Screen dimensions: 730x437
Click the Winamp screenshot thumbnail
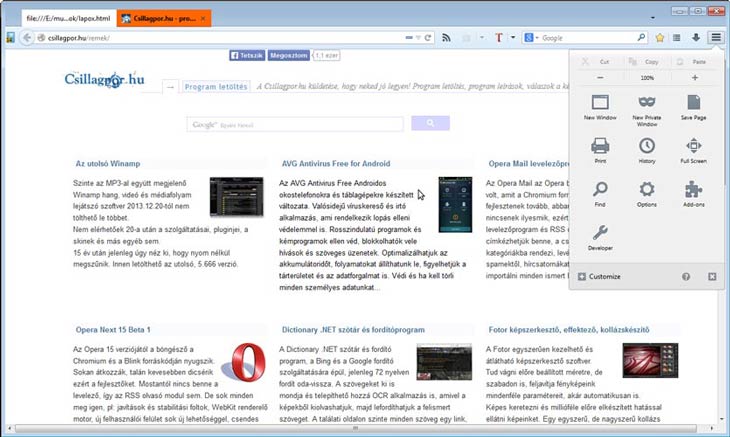click(x=237, y=197)
